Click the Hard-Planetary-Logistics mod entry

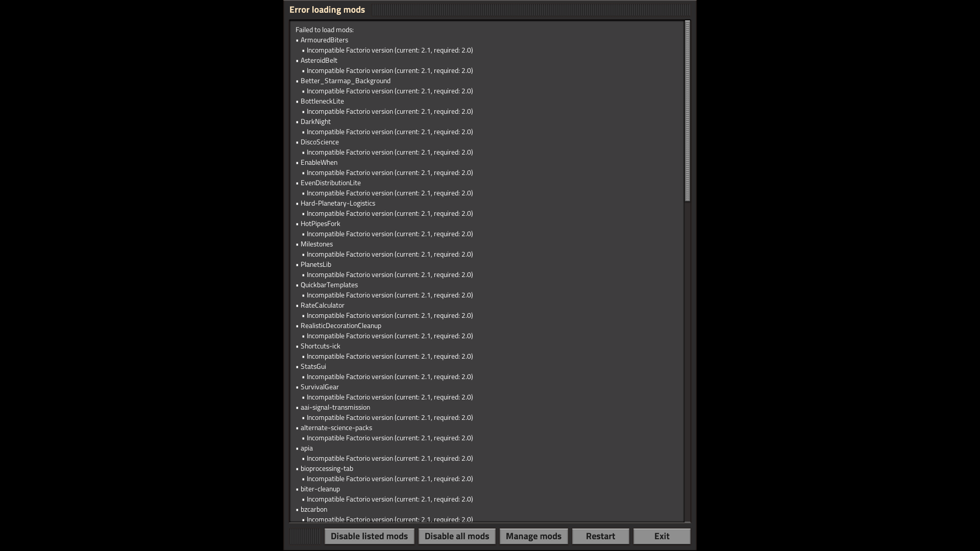click(x=338, y=203)
